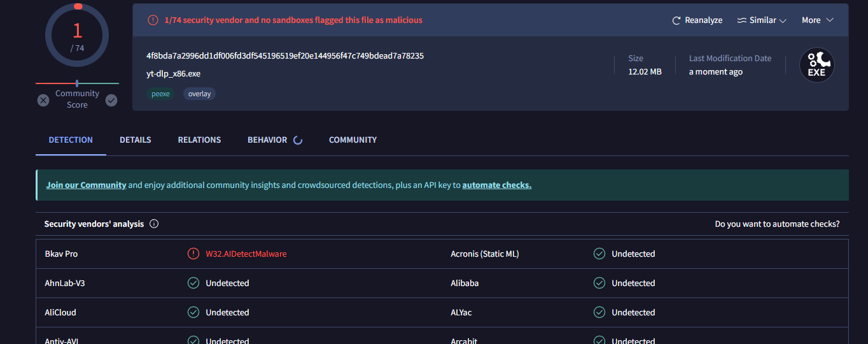
Task: Click the red malicious alert icon in banner
Action: pos(153,20)
